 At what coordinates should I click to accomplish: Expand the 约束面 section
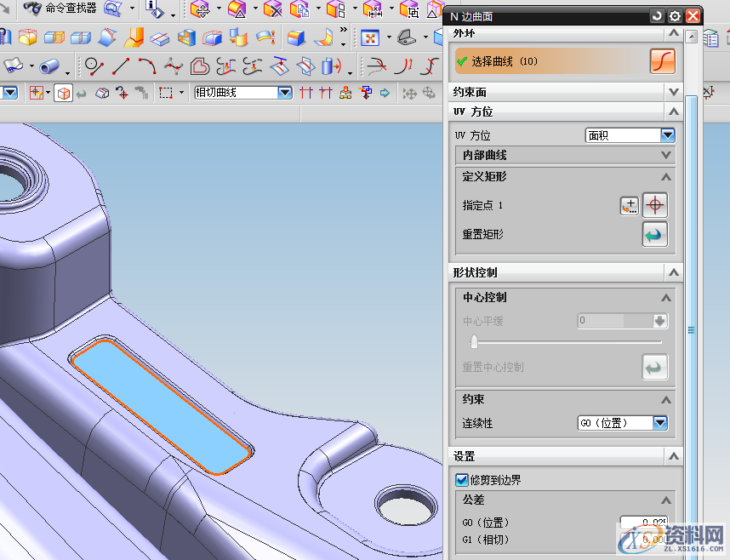click(x=672, y=91)
